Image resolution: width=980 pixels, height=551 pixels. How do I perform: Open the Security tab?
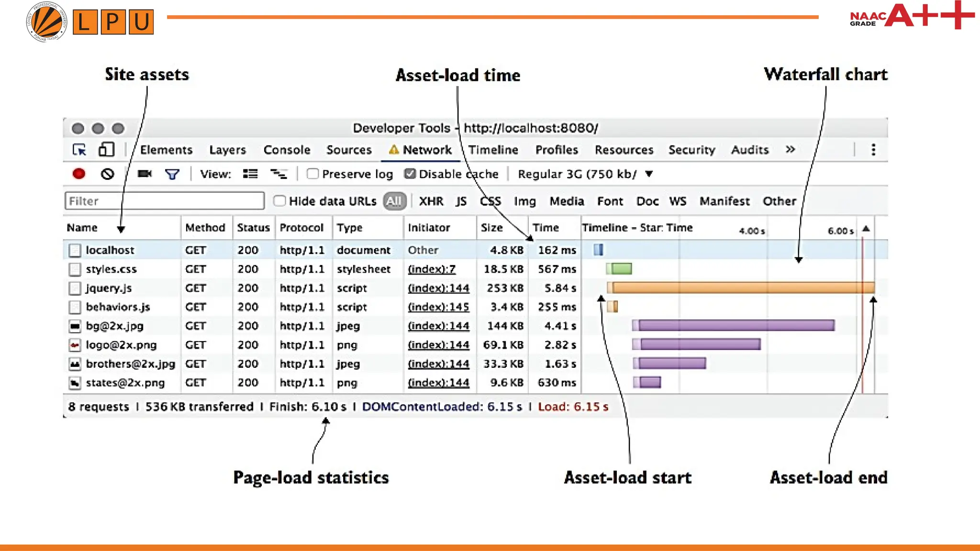691,150
